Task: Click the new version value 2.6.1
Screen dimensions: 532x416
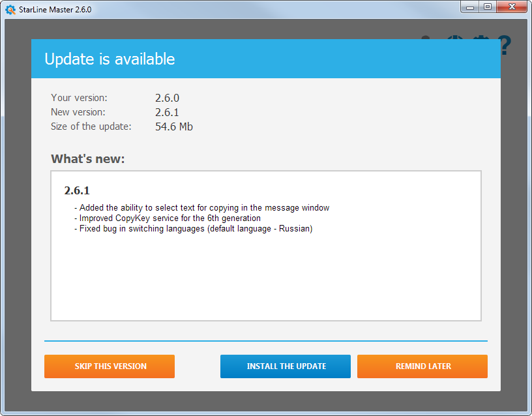Action: [x=167, y=112]
